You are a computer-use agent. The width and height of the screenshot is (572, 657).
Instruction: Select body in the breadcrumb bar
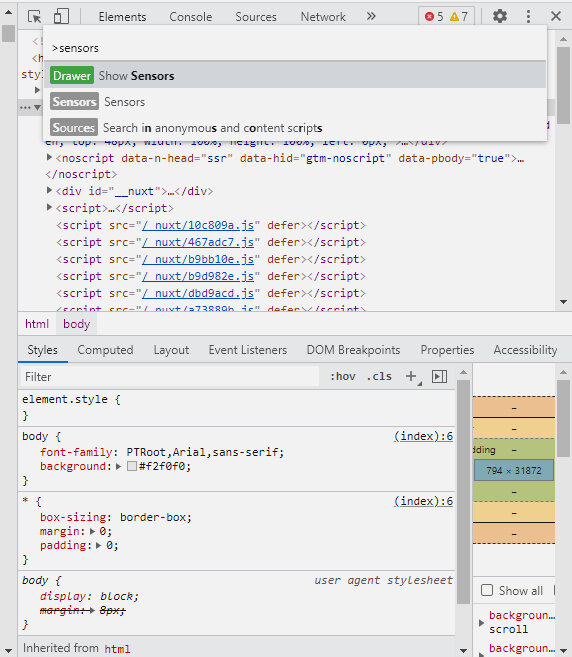tap(77, 324)
